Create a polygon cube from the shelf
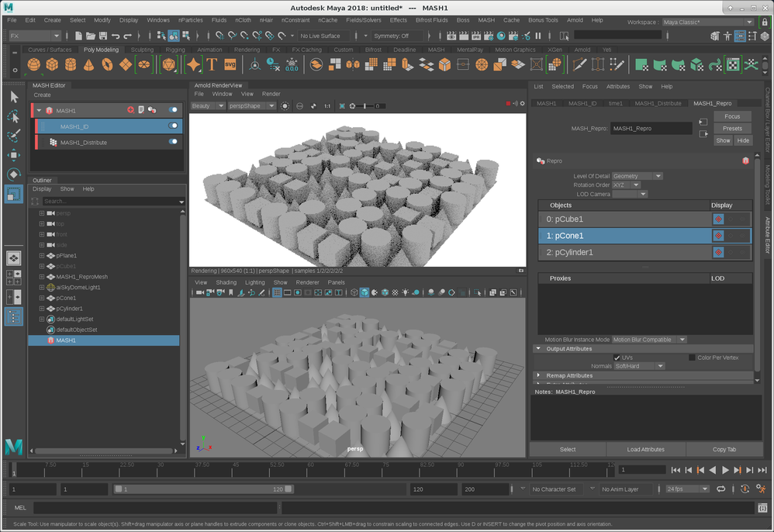 52,64
